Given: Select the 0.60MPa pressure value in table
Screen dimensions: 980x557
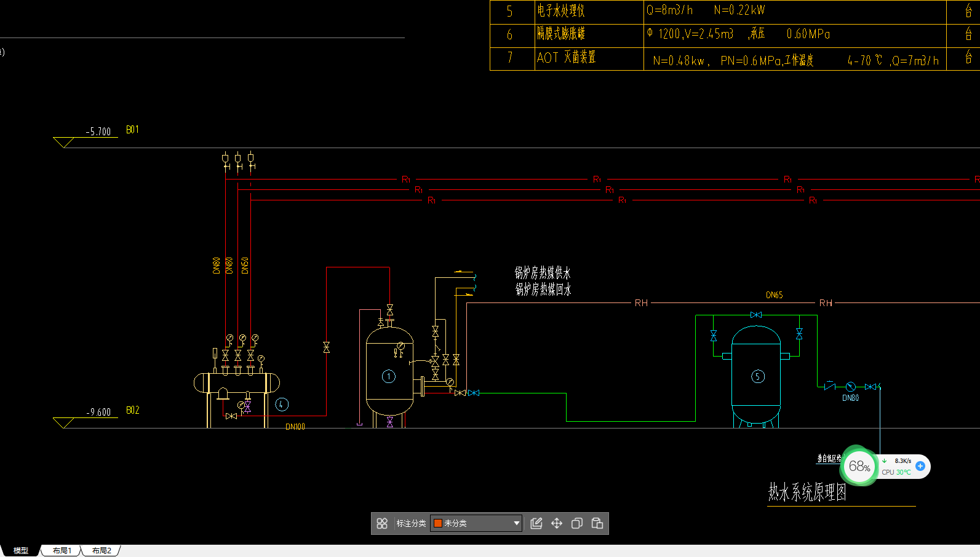Looking at the screenshot, I should click(x=808, y=34).
